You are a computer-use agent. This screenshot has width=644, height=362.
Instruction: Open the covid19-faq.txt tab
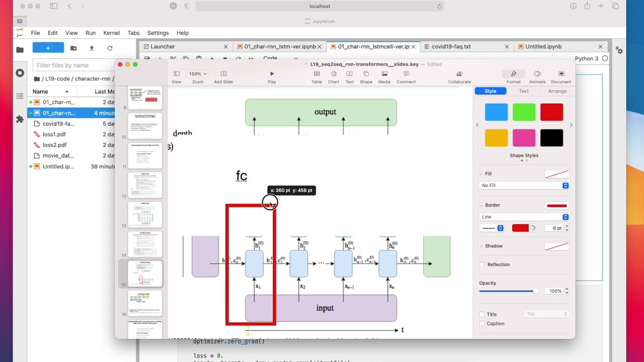coord(451,46)
